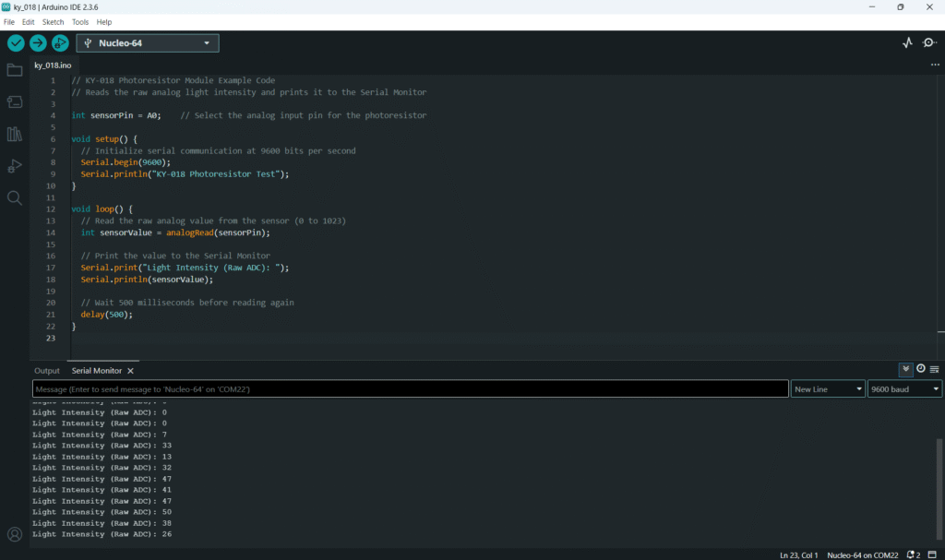Toggle autoscroll in Serial Monitor
Image resolution: width=945 pixels, height=560 pixels.
coord(906,369)
